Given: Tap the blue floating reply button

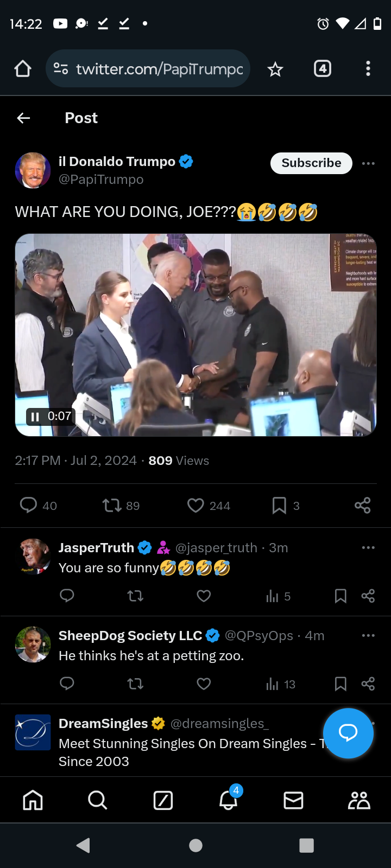Looking at the screenshot, I should click(348, 733).
